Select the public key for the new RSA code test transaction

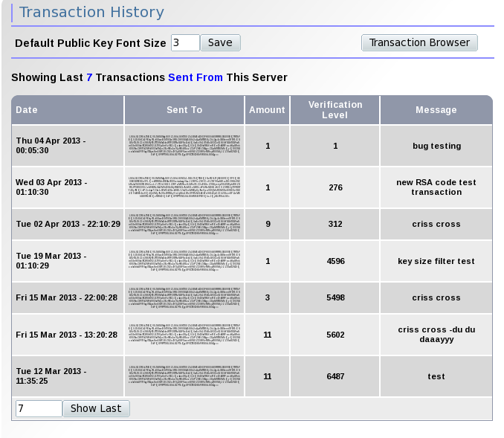[184, 187]
